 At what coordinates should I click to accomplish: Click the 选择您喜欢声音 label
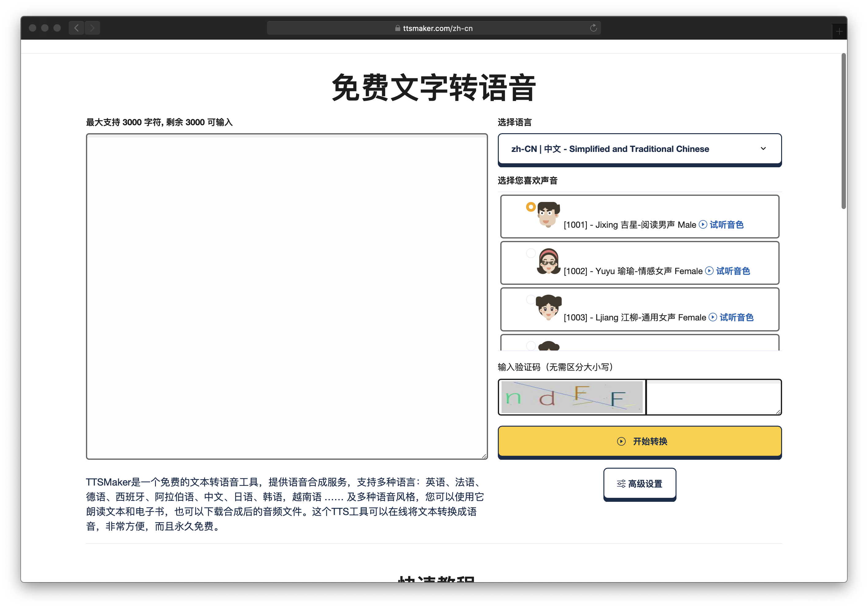[527, 180]
